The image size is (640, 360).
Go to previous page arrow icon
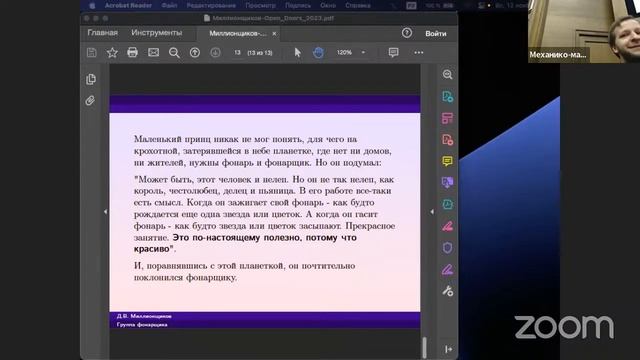tap(195, 52)
